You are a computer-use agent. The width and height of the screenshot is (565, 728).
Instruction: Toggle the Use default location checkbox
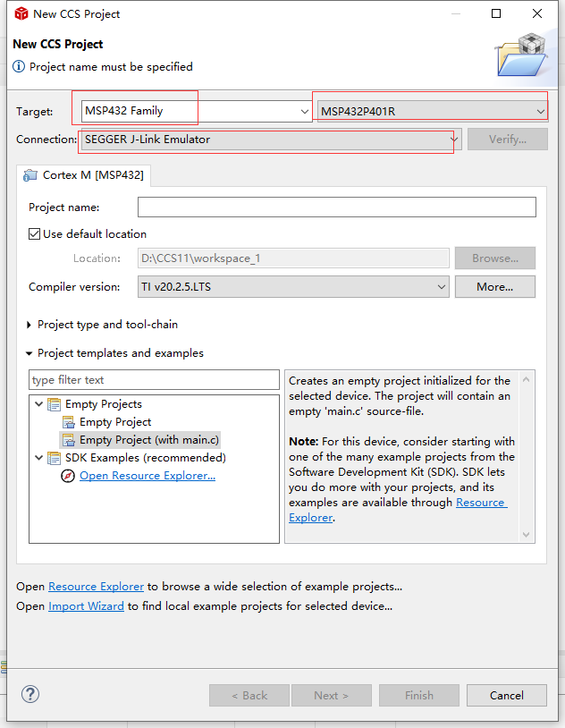34,233
